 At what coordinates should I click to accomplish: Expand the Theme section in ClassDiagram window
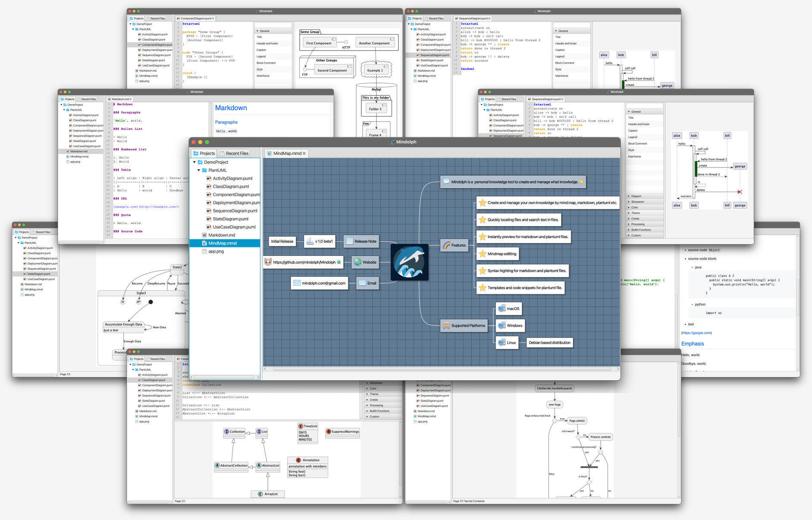367,394
